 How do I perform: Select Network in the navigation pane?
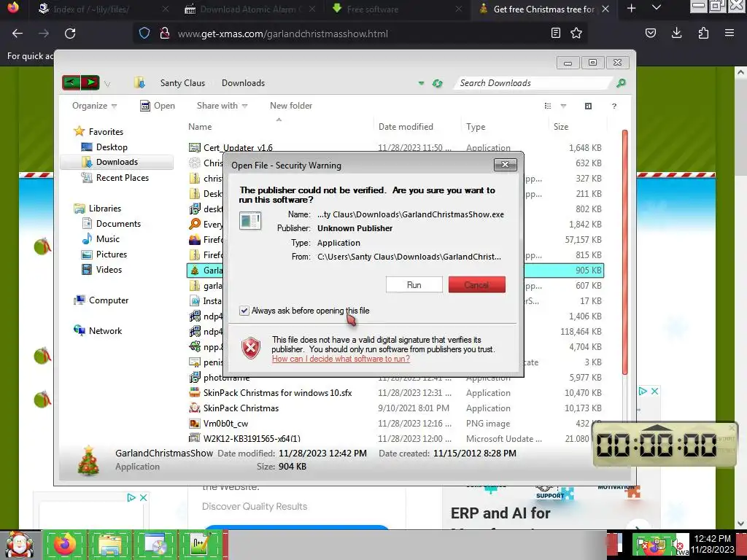(x=98, y=330)
